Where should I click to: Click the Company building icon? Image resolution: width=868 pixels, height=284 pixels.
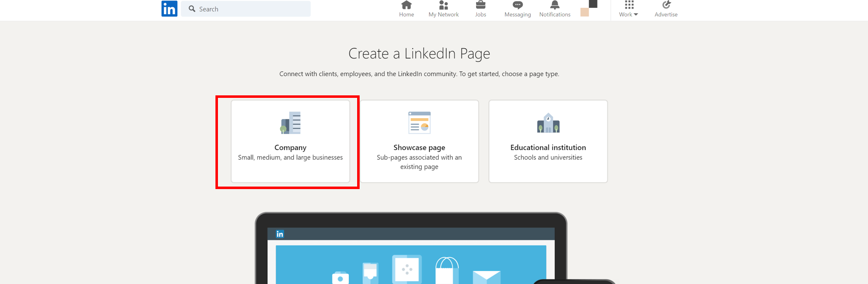tap(290, 123)
